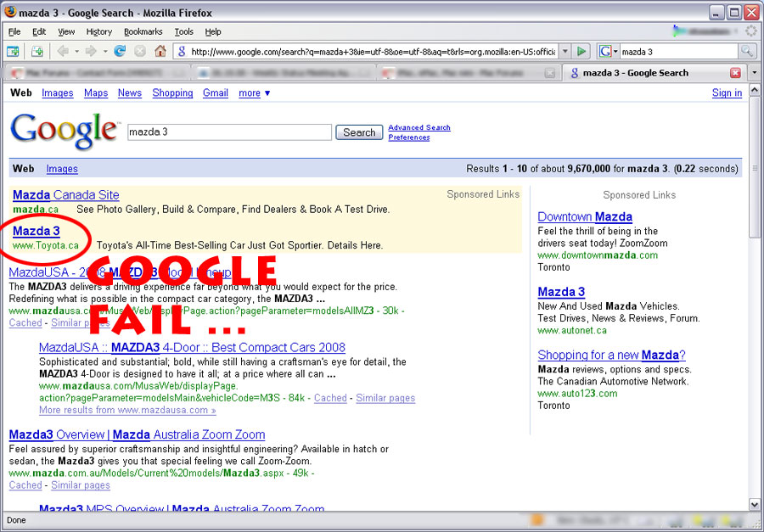
Task: Click the first toolbar icon left of new tab
Action: (x=13, y=51)
